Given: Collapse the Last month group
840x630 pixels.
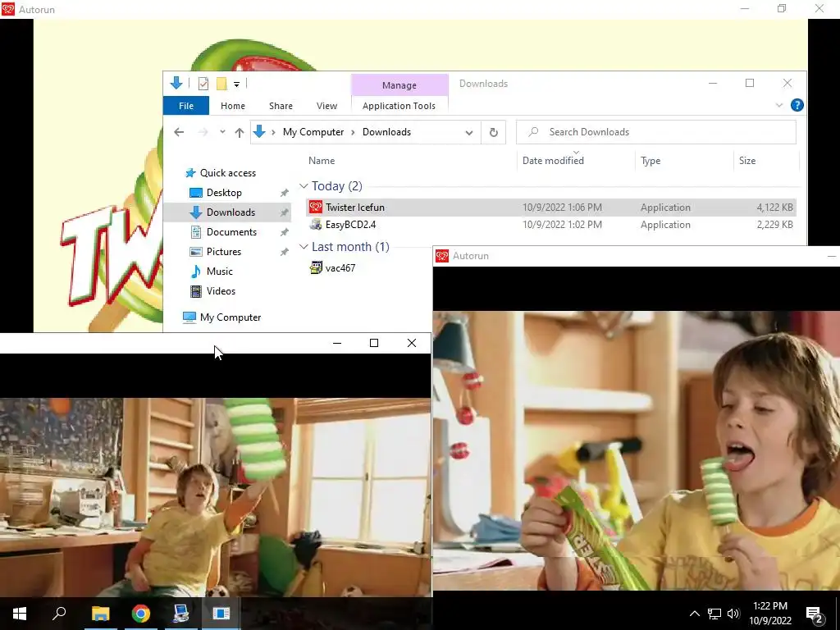Looking at the screenshot, I should pos(304,246).
